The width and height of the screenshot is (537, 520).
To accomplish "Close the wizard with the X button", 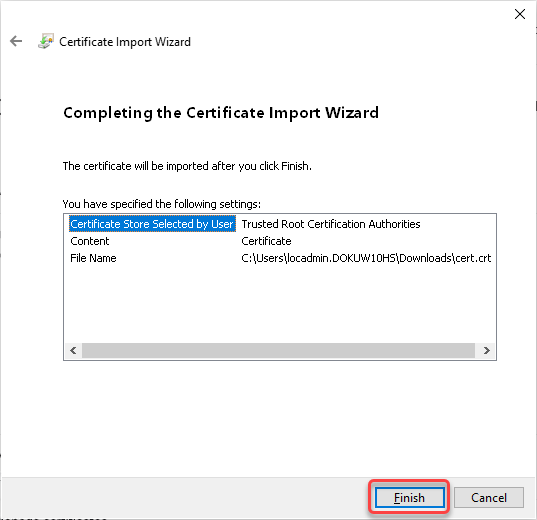I will 520,14.
